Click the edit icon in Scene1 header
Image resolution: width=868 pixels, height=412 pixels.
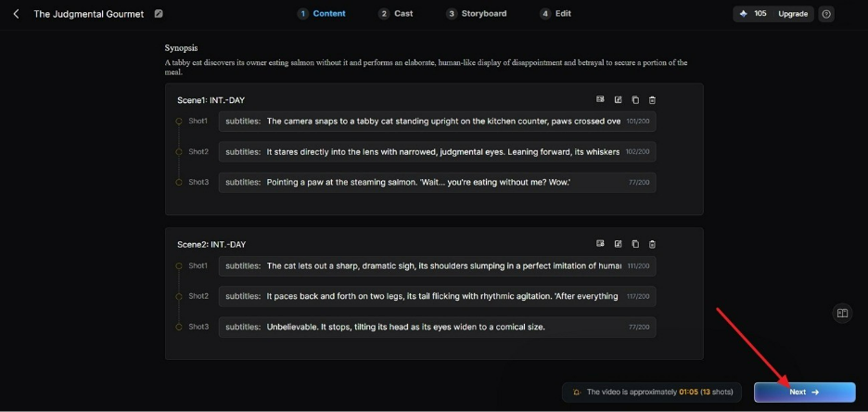tap(618, 99)
